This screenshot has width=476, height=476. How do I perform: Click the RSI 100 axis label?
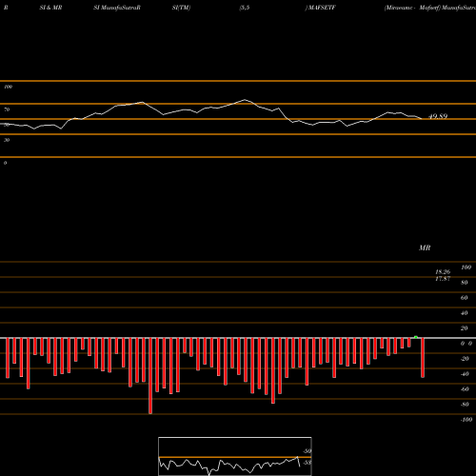point(9,87)
